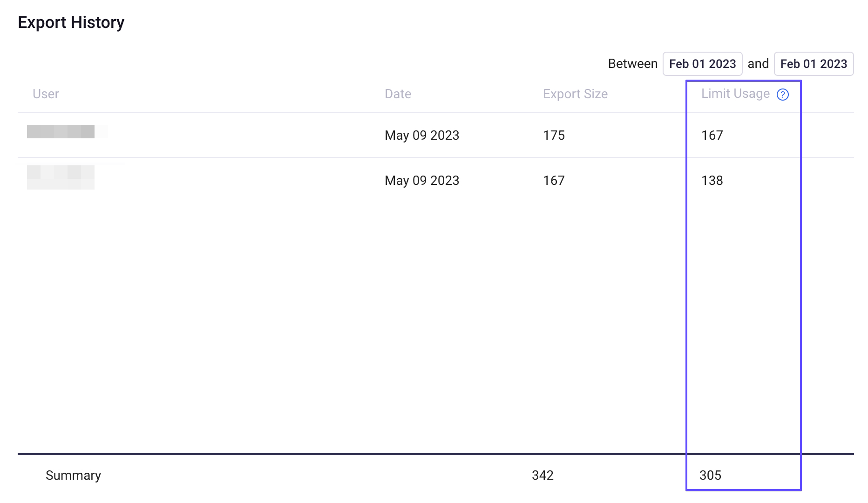Open the start date picker showing Feb 01 2023
Viewport: 868px width, 503px height.
point(702,63)
